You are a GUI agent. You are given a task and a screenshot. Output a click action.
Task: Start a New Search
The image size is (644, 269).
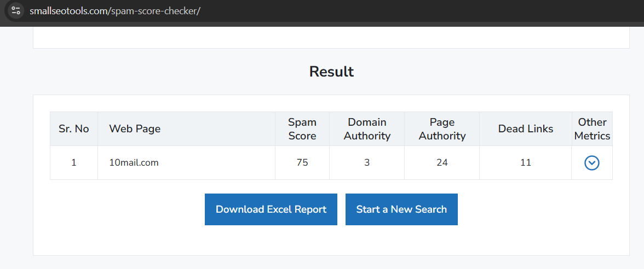pyautogui.click(x=401, y=209)
